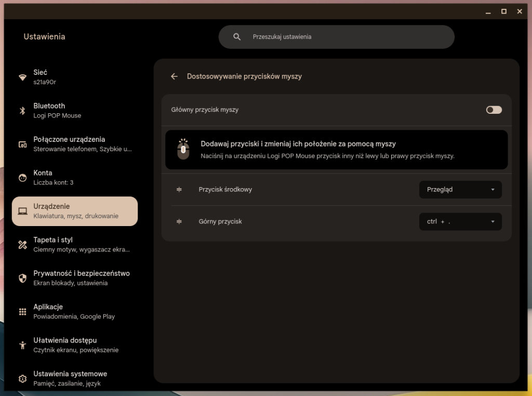Focus the Przeszukaj ustawienia search field

click(336, 37)
